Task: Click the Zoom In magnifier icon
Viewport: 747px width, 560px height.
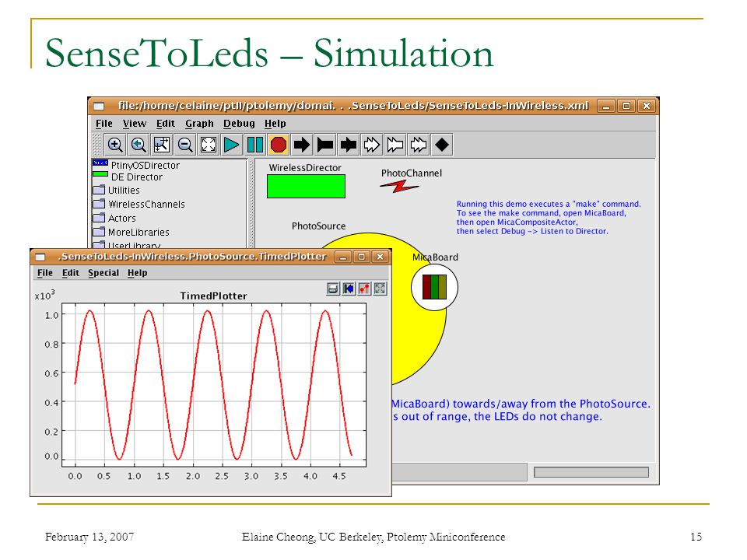Action: pos(115,145)
